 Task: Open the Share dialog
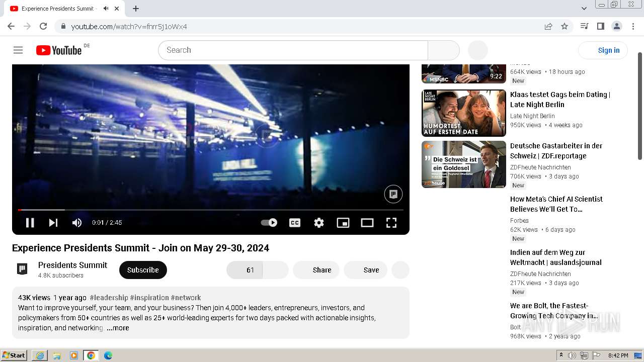point(316,270)
